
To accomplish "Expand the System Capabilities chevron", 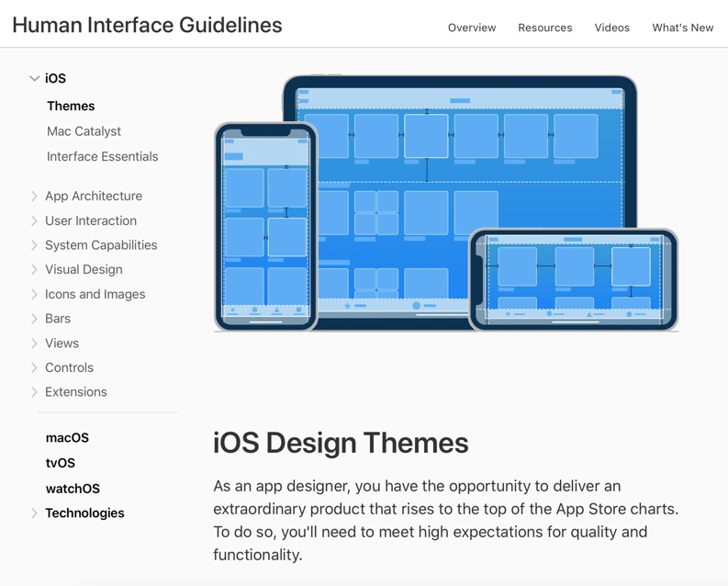I will click(x=34, y=245).
